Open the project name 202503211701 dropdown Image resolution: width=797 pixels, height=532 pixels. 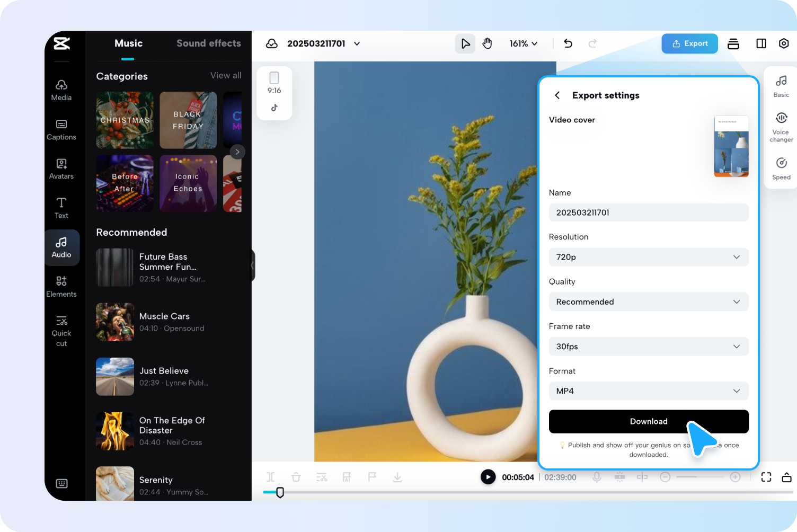point(324,43)
